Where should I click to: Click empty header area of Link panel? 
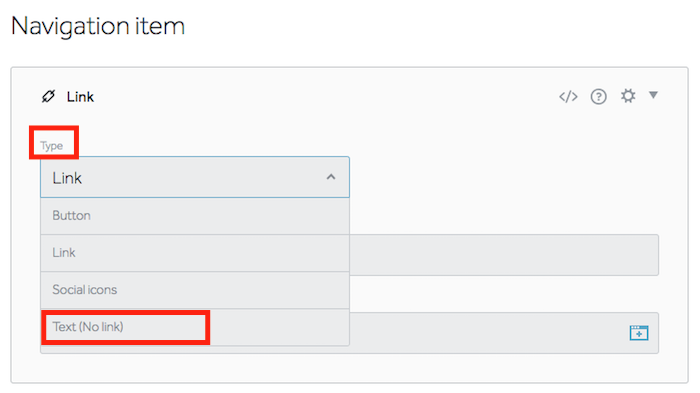pos(326,96)
